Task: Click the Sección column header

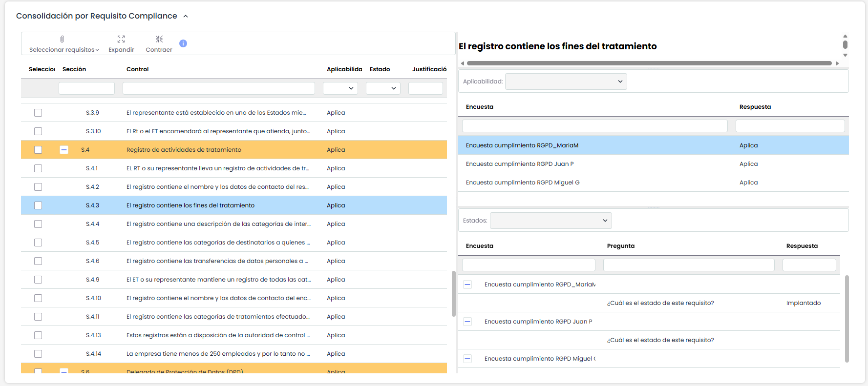Action: click(74, 69)
